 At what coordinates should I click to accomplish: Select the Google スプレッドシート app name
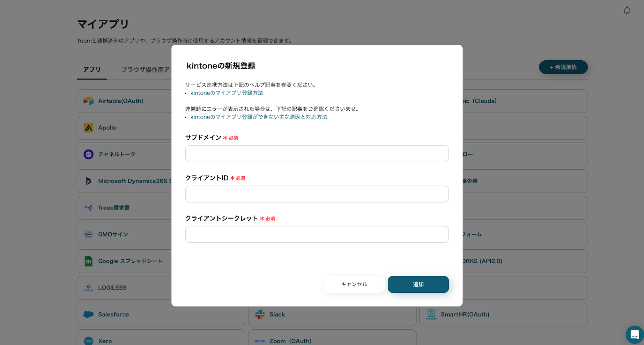coord(130,261)
